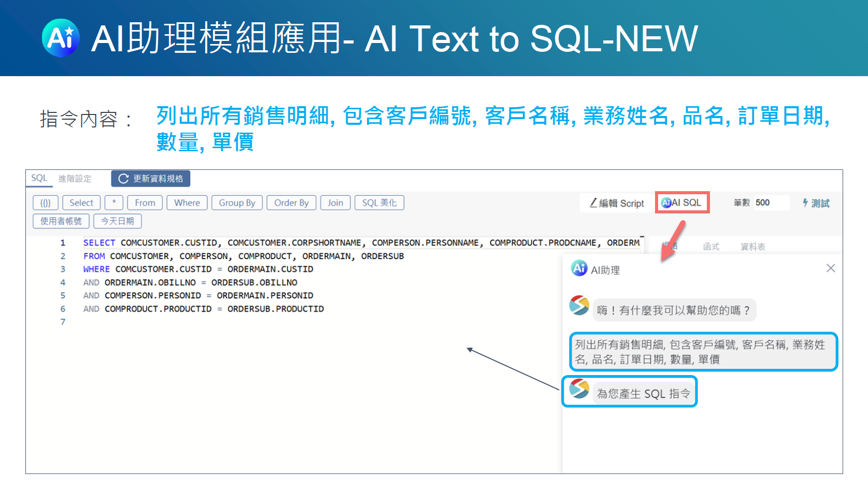Open the 函式 tab in the right panel
The height and width of the screenshot is (488, 868).
tap(711, 246)
